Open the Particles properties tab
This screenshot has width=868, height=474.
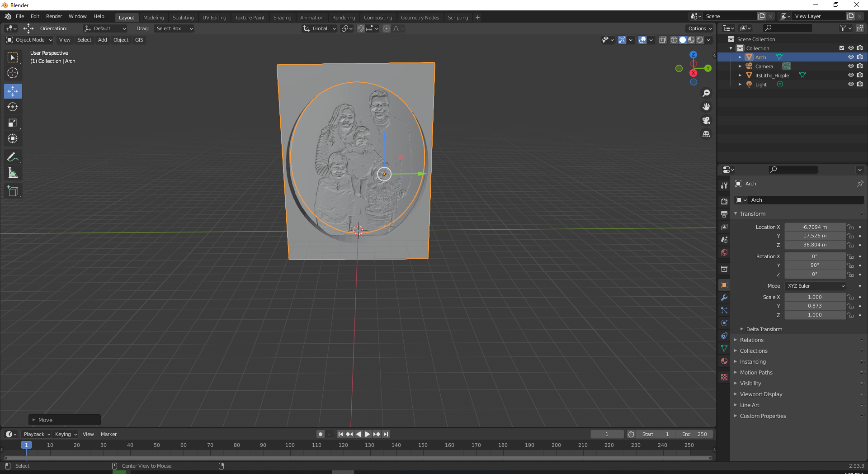click(724, 310)
